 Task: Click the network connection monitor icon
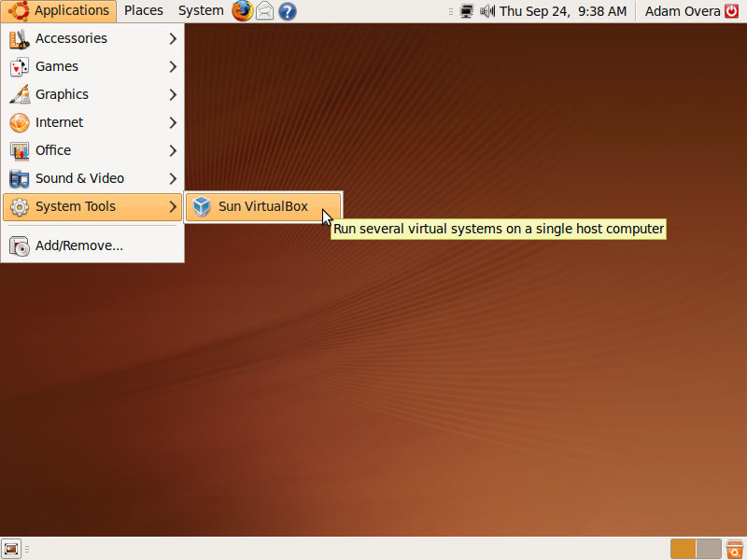467,11
